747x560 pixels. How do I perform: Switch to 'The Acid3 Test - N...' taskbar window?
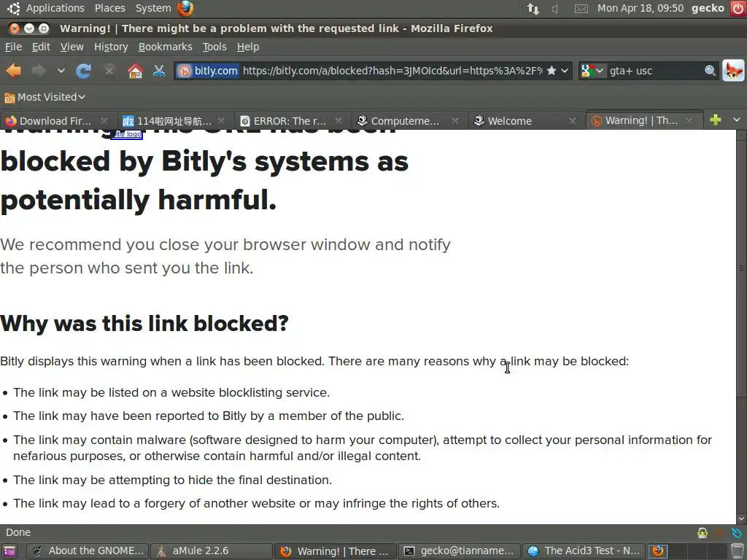coord(584,551)
